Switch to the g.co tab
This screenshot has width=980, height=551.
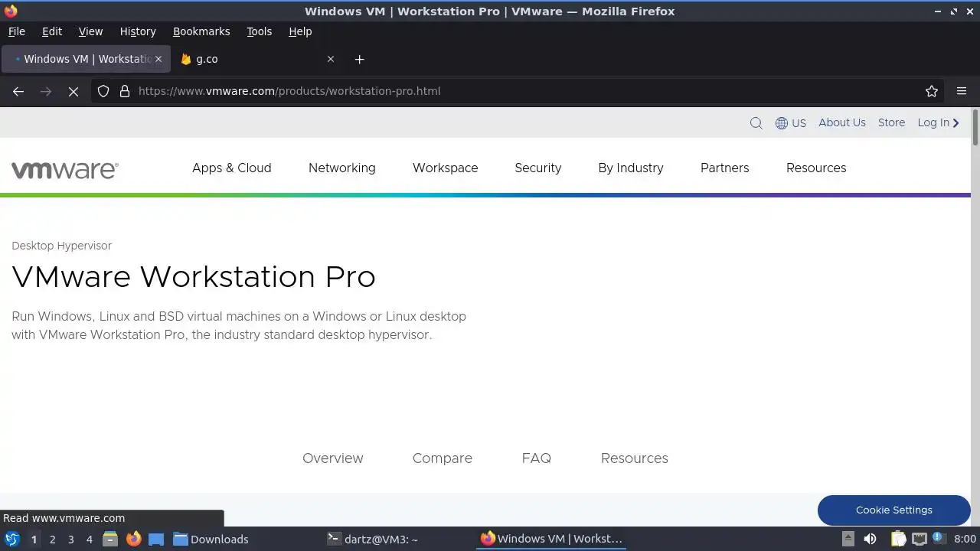[257, 59]
